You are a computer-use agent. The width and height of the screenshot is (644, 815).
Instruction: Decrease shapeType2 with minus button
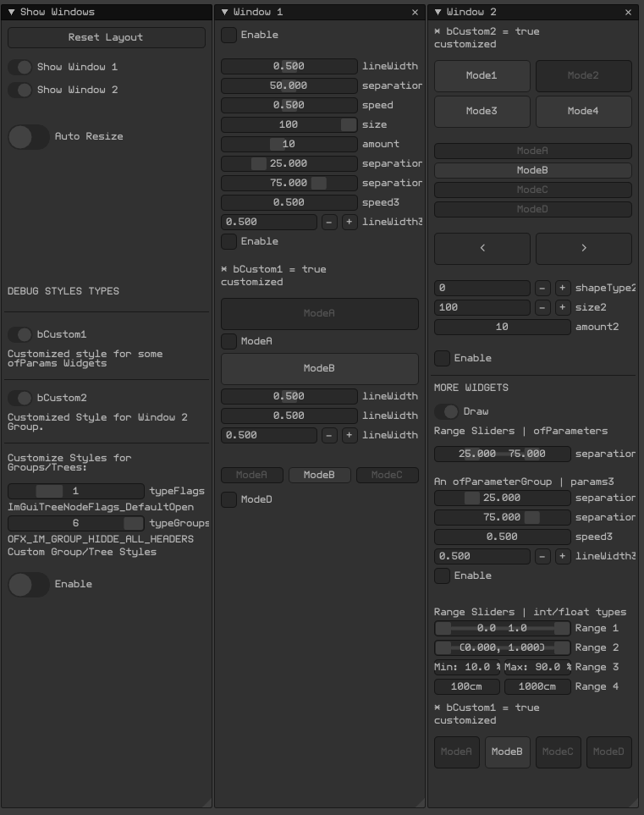542,288
